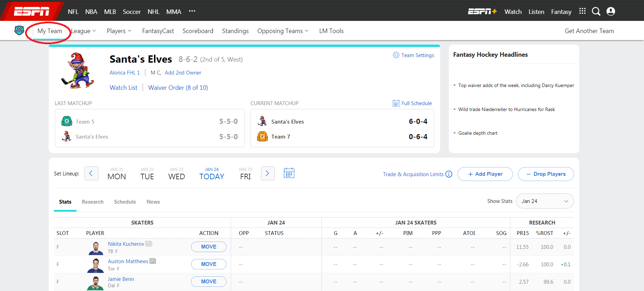644x291 pixels.
Task: Click Team 7 jersey icon in Current Matchup
Action: click(262, 136)
